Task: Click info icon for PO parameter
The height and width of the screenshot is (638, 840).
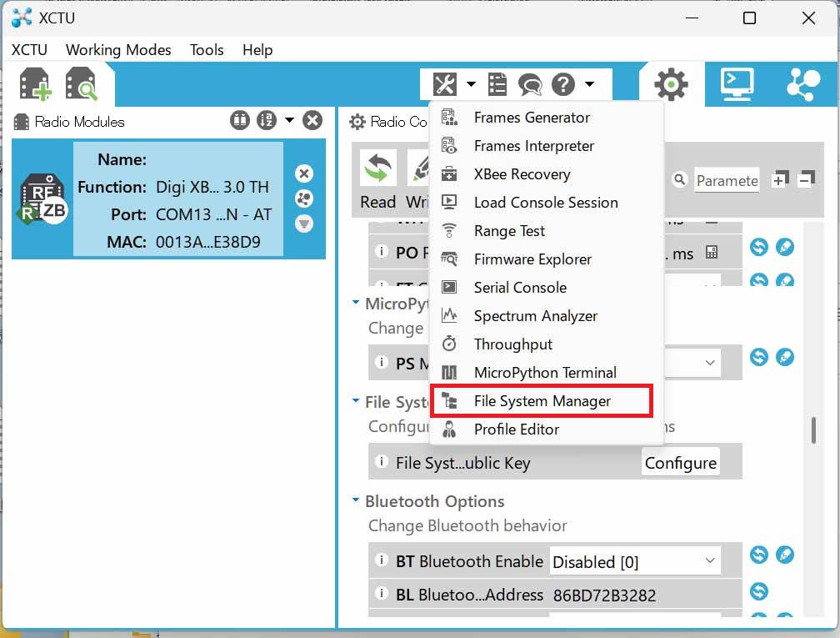Action: point(382,251)
